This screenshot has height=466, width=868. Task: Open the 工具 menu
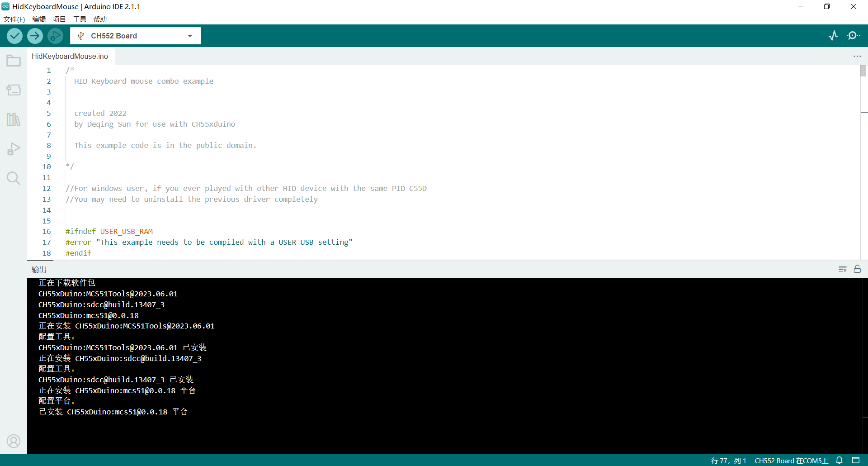pos(80,19)
